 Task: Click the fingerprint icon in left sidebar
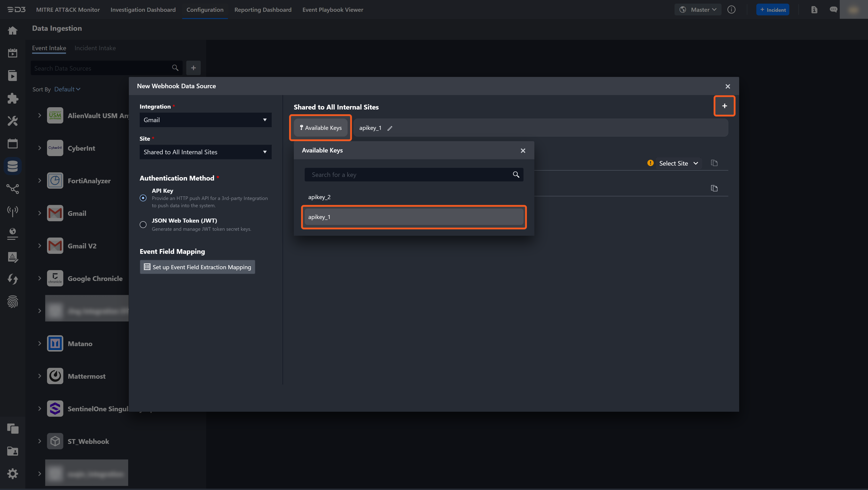point(12,302)
